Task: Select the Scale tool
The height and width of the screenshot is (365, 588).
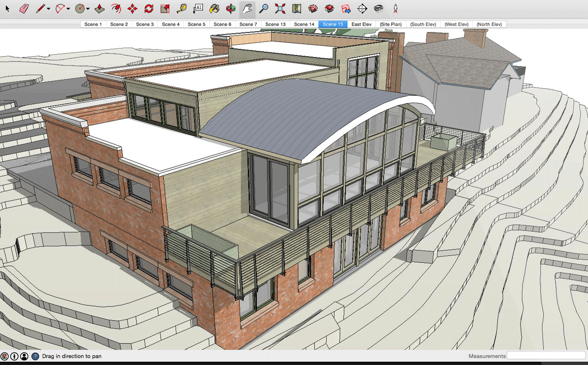Action: [x=165, y=8]
